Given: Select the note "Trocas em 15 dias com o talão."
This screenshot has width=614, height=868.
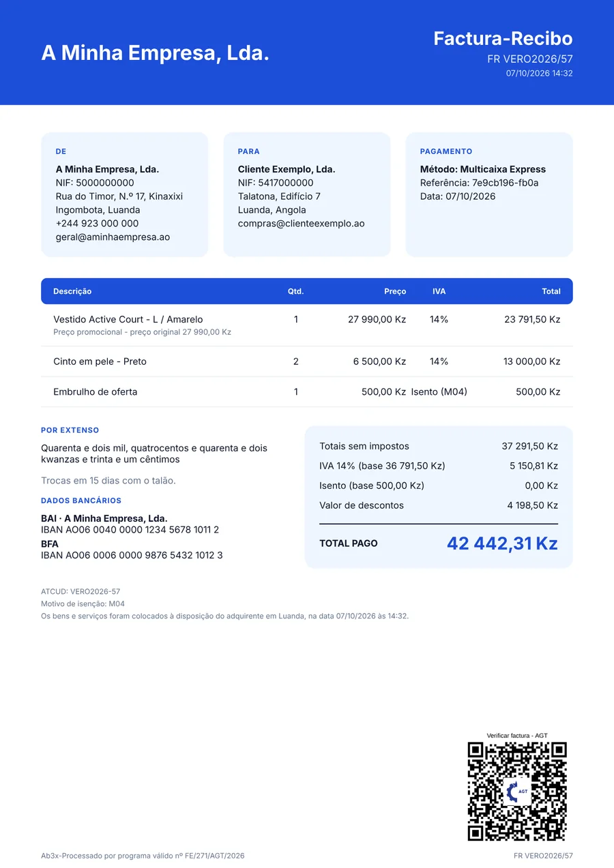Looking at the screenshot, I should [x=108, y=481].
